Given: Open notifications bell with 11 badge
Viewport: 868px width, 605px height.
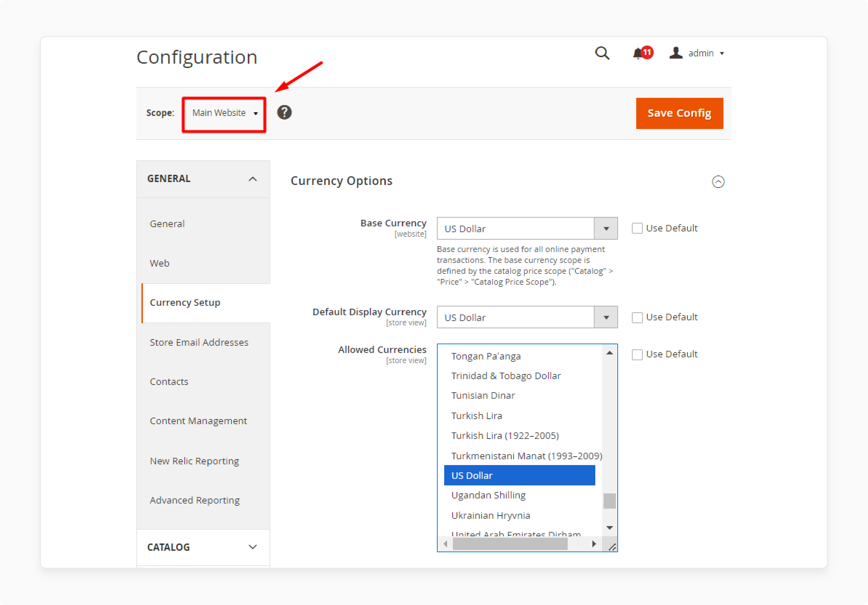Looking at the screenshot, I should [x=643, y=53].
